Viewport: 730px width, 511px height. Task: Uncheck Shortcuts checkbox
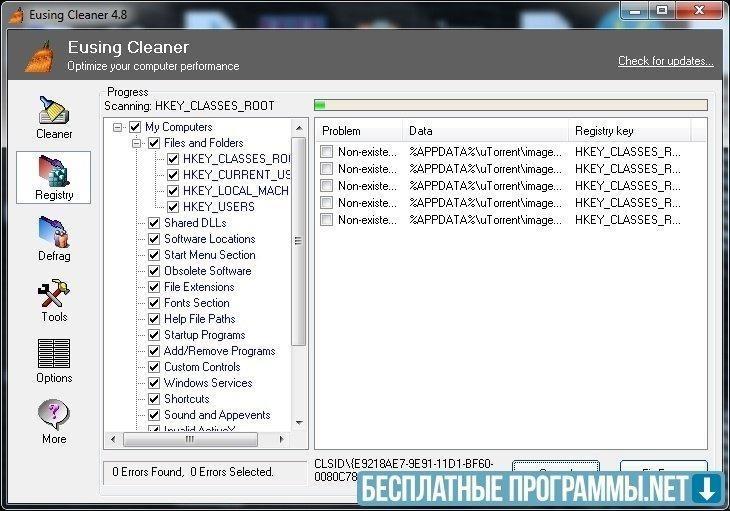coord(154,399)
